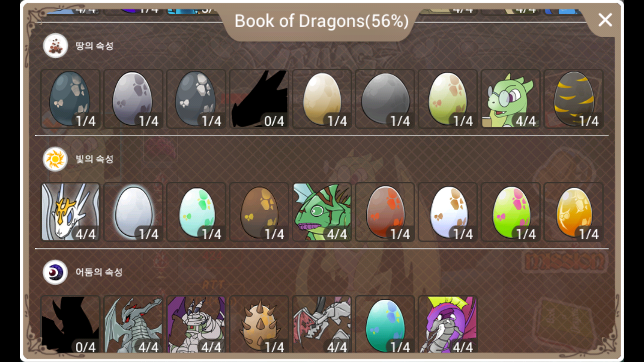Select the brown egg with yellow spots
644x362 pixels.
pos(259,212)
